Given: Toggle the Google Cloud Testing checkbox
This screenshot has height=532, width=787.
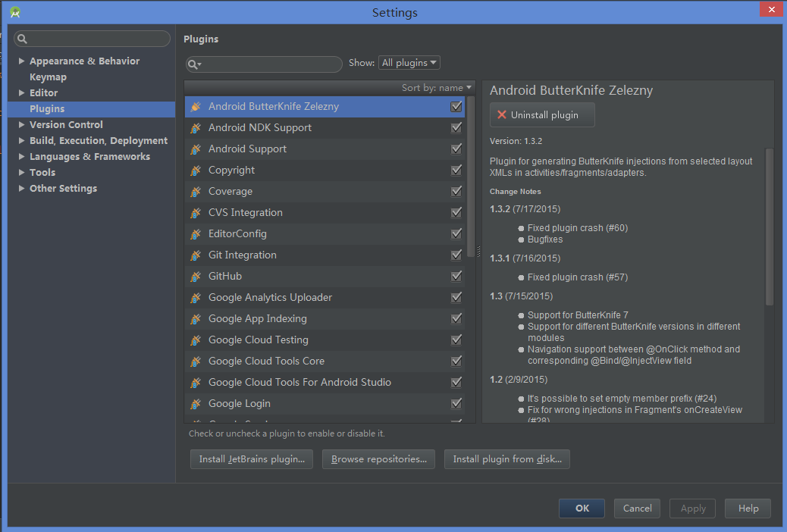Looking at the screenshot, I should click(x=456, y=340).
